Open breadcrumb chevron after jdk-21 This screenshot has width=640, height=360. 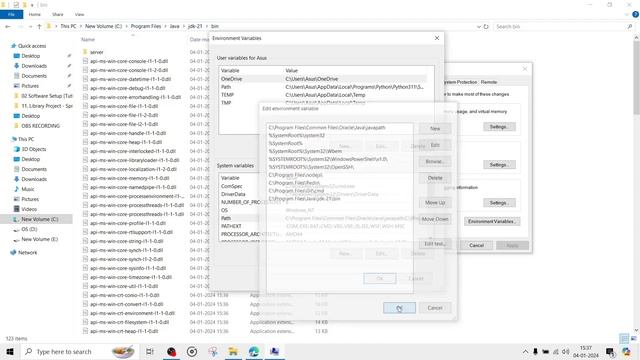click(x=207, y=27)
